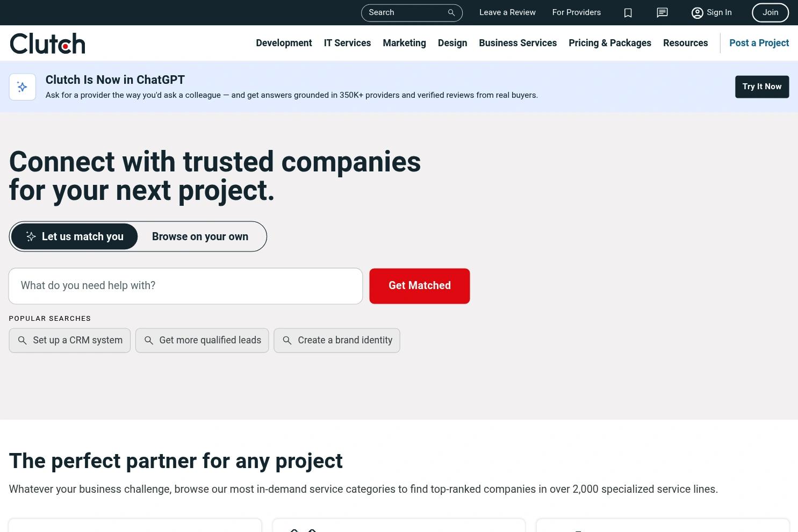Click the Sign In user icon
798x532 pixels.
point(697,13)
